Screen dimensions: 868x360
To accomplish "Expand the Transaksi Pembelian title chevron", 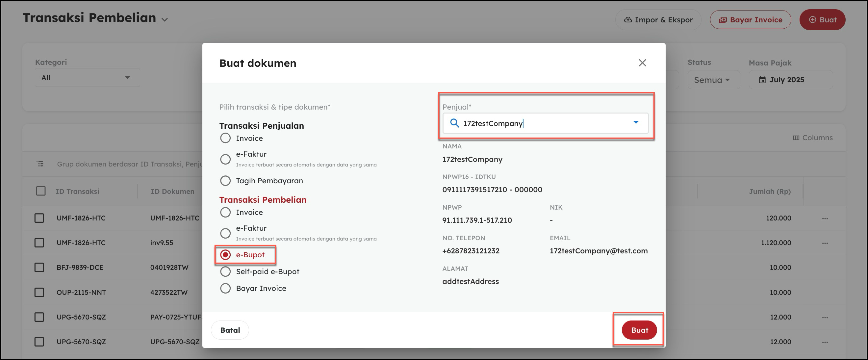I will tap(165, 20).
